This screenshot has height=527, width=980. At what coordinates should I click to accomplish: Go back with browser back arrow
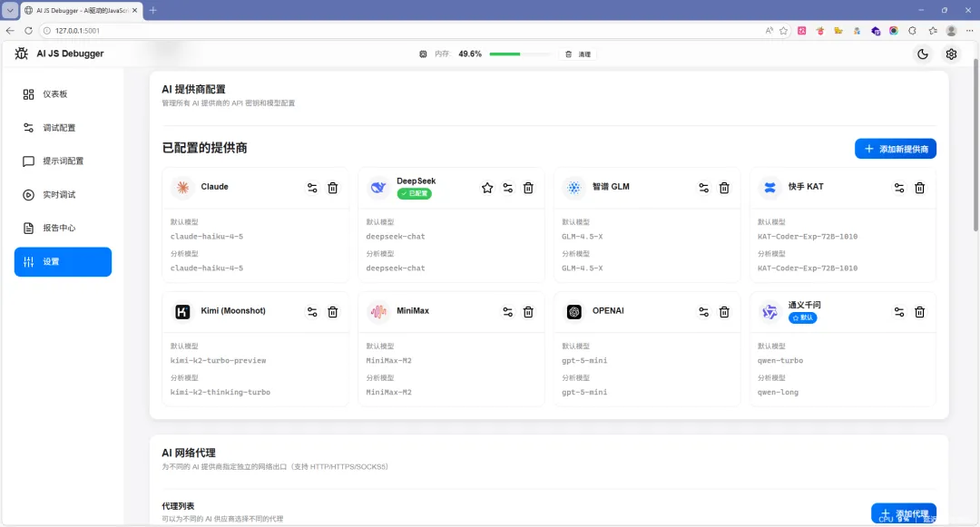click(x=10, y=31)
